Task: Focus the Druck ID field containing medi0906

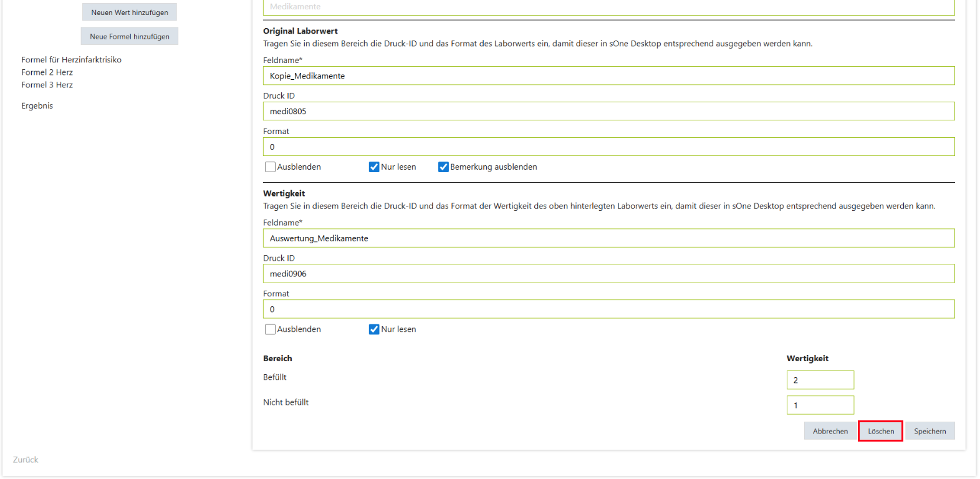Action: click(x=608, y=274)
